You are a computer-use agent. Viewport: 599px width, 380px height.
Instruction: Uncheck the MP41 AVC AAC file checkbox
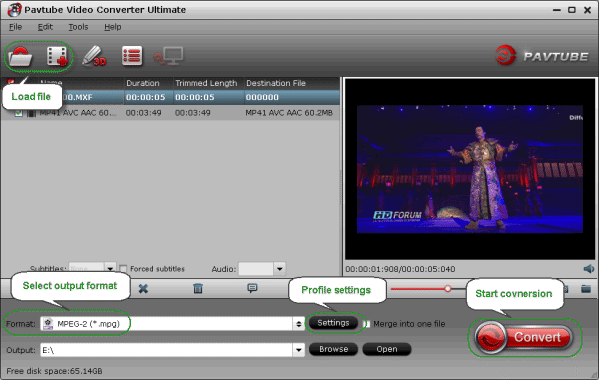(x=18, y=113)
